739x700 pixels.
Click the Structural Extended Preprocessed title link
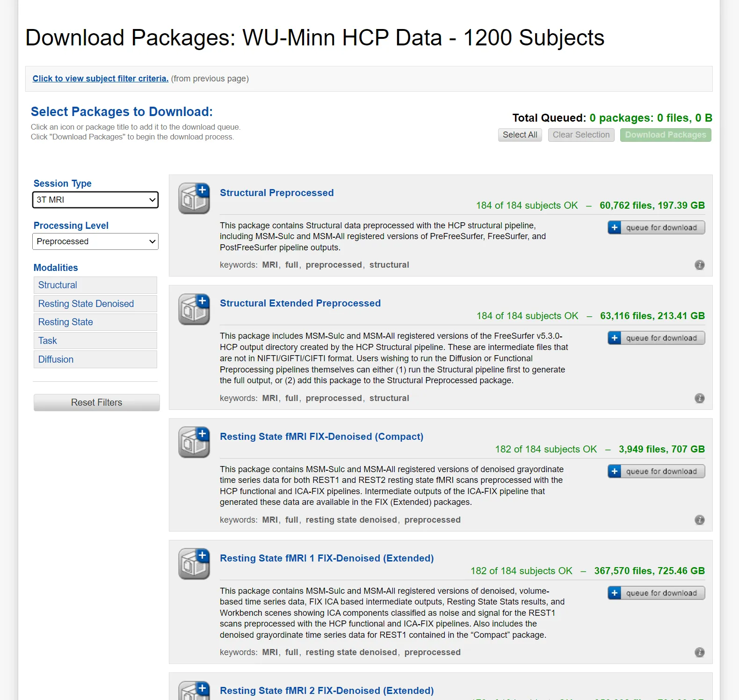[x=300, y=303]
